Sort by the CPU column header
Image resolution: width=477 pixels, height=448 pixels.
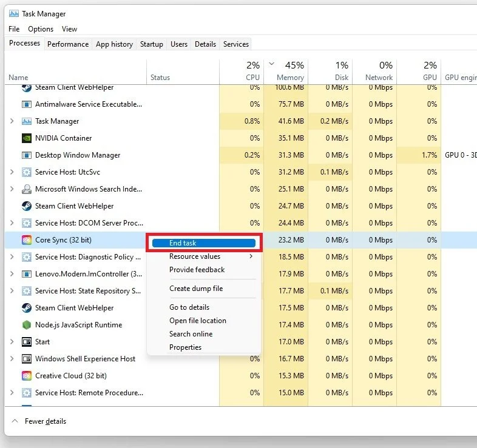242,72
